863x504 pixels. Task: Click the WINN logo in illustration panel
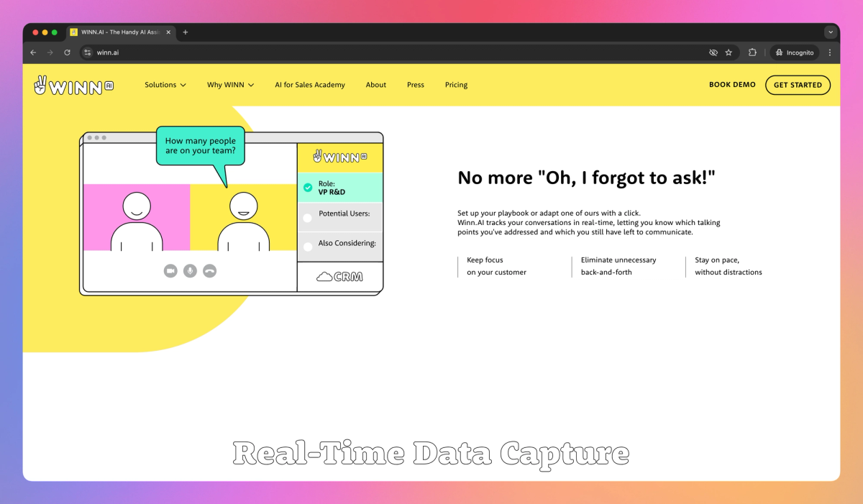click(x=340, y=157)
